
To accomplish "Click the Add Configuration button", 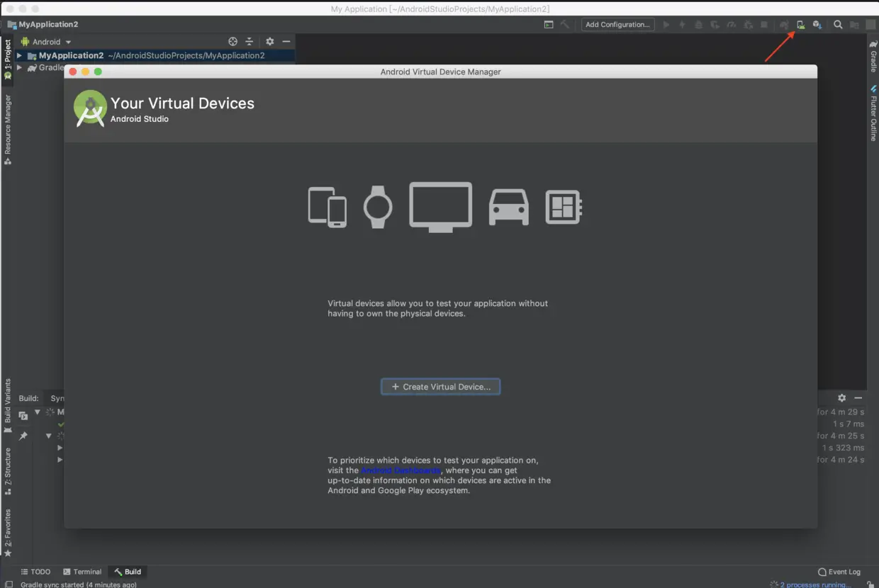I will [x=617, y=25].
